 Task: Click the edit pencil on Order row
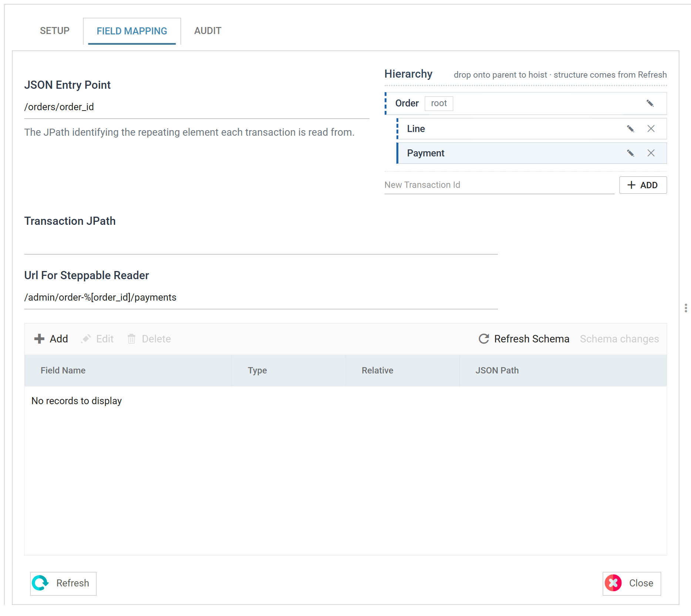650,103
